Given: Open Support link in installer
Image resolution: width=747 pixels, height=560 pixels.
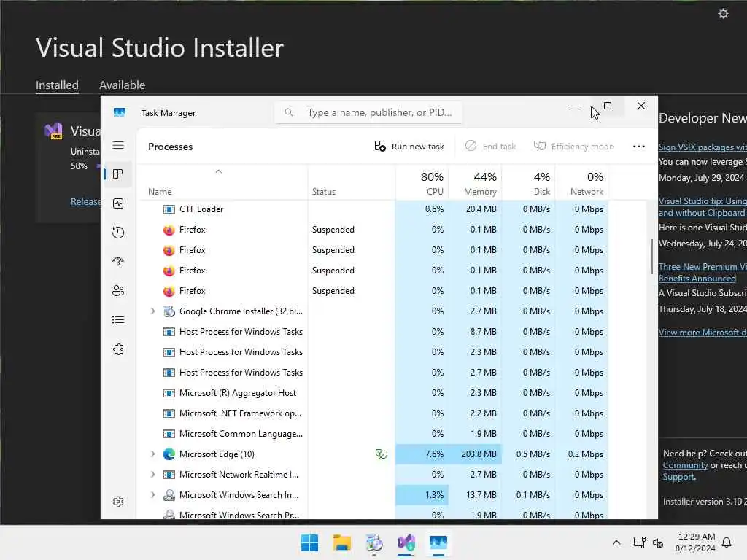Looking at the screenshot, I should click(x=678, y=477).
